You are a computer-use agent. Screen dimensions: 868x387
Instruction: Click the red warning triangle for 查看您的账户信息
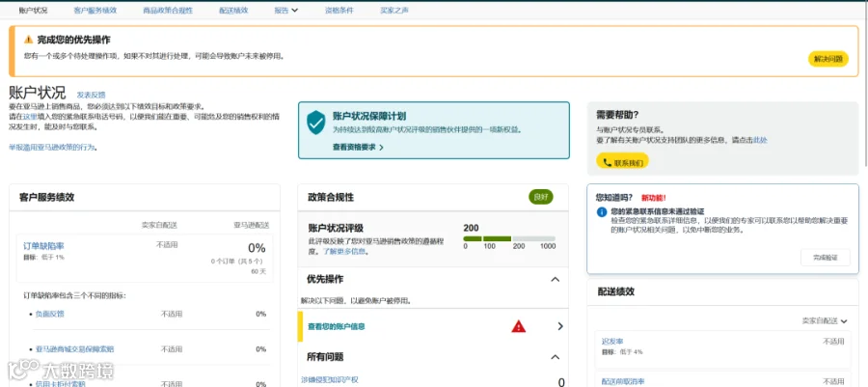518,326
